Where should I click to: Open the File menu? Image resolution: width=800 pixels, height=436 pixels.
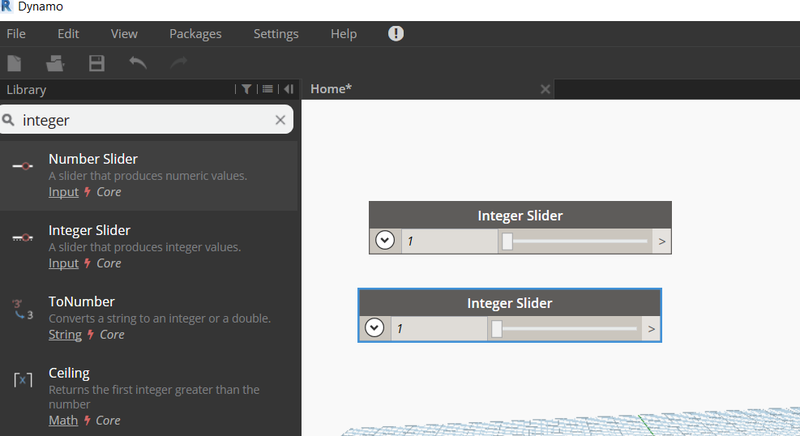16,34
